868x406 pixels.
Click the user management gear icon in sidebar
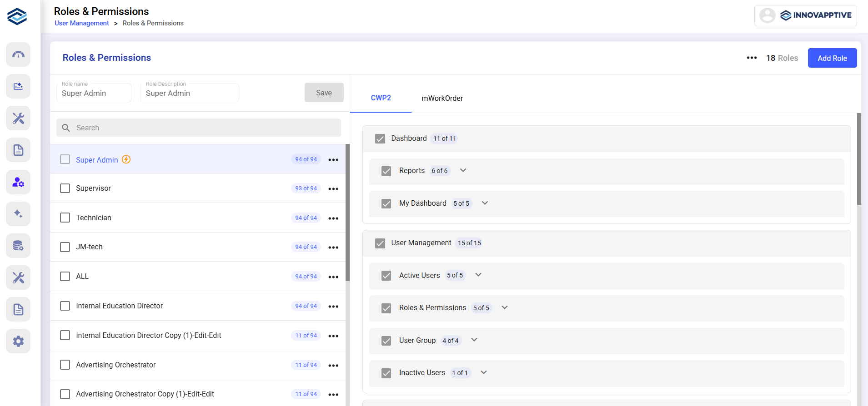coord(18,182)
